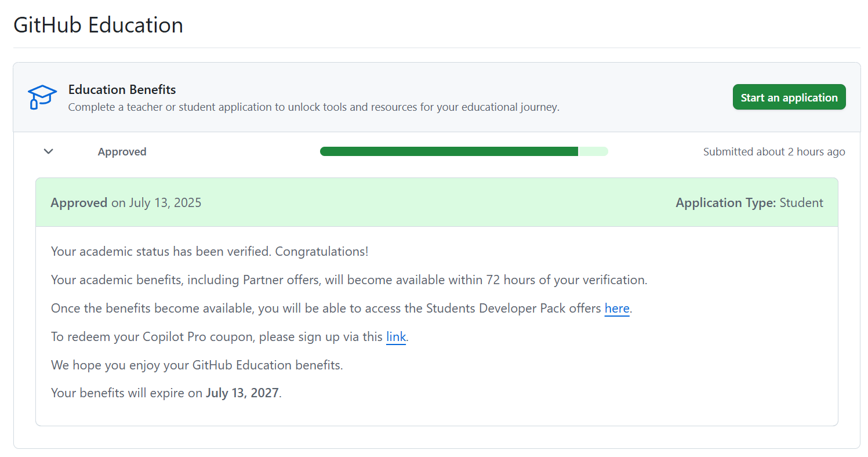Viewport: 868px width, 457px height.
Task: Click the 72 hours availability notice text
Action: tap(349, 280)
